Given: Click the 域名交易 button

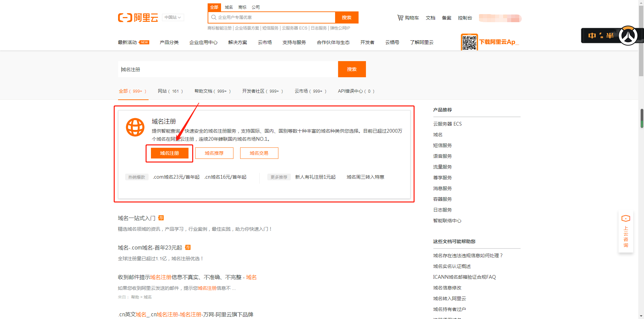Looking at the screenshot, I should [x=259, y=153].
